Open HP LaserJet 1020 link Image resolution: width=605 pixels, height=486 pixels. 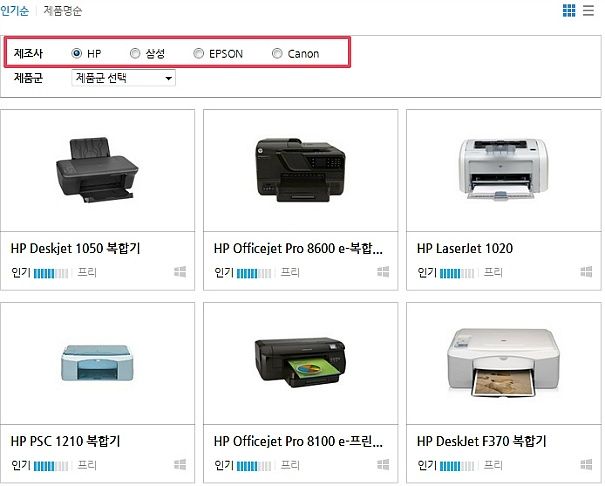pos(465,248)
